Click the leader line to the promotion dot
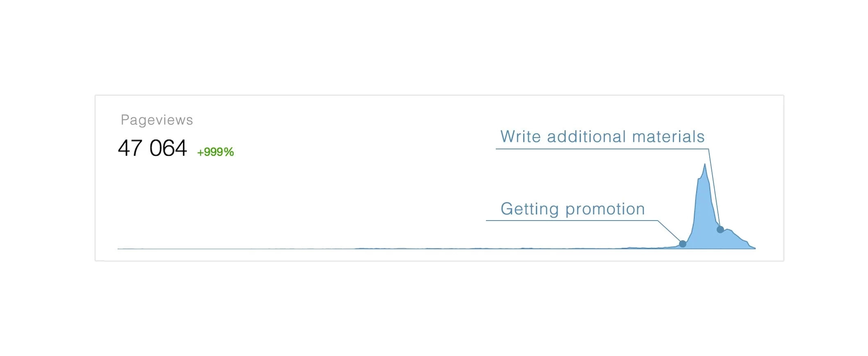Viewport: 868px width, 356px height. pyautogui.click(x=669, y=232)
